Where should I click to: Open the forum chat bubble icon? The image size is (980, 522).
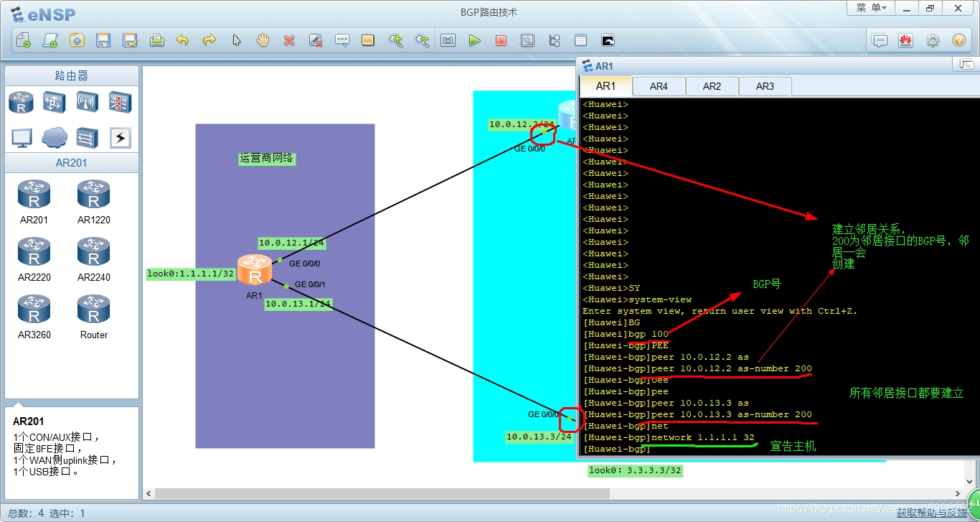click(880, 40)
